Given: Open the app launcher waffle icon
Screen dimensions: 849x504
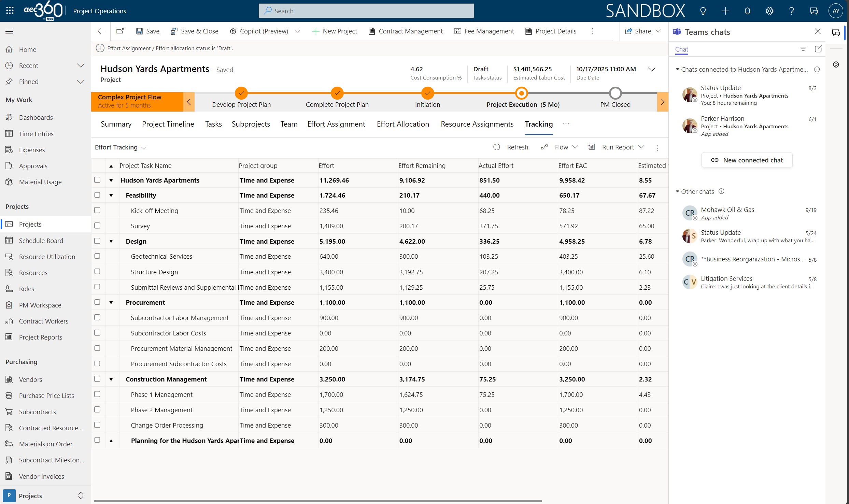Looking at the screenshot, I should click(10, 11).
